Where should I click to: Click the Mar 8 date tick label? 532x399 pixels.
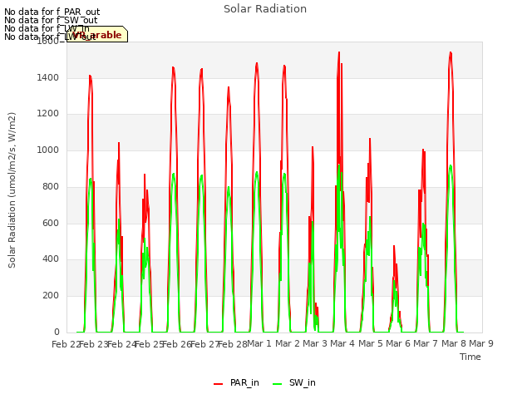(x=454, y=343)
